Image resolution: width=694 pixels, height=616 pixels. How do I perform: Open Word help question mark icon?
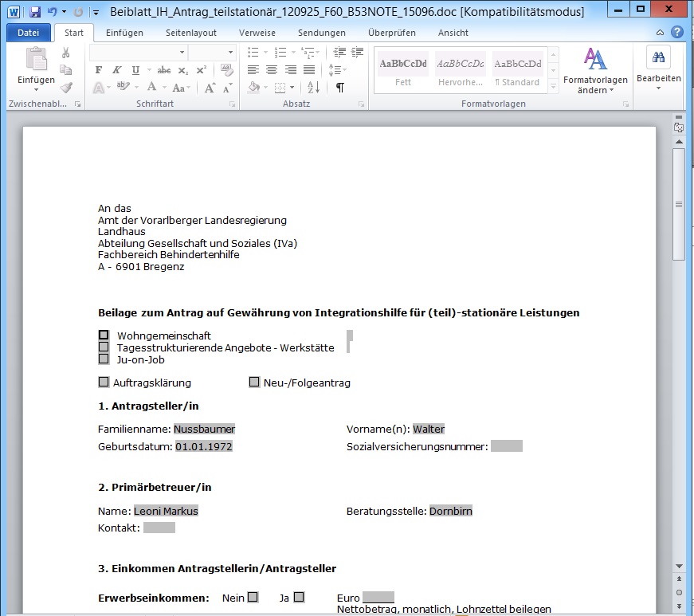[676, 33]
